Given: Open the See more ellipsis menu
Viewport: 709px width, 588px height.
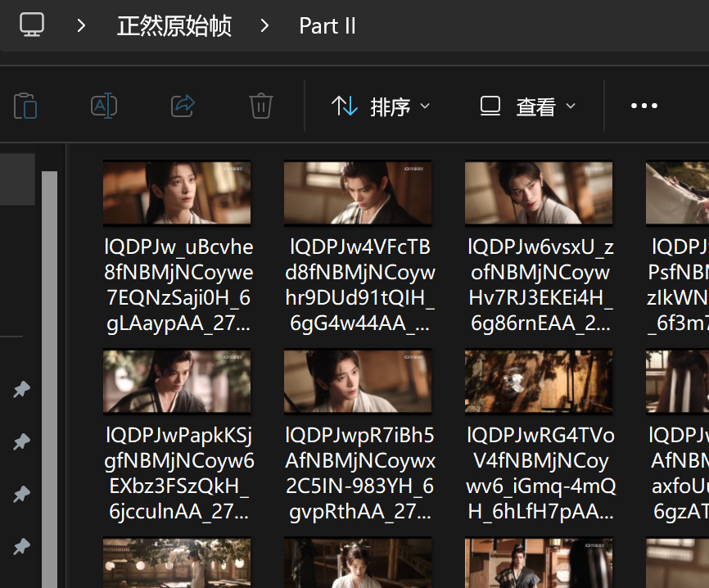Looking at the screenshot, I should tap(644, 106).
